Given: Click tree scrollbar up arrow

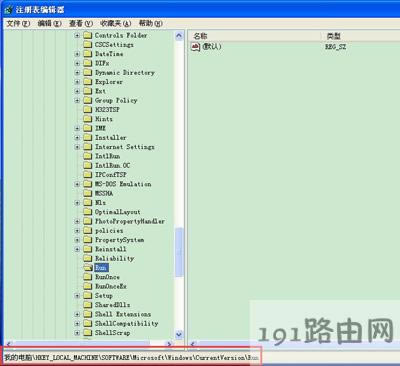Looking at the screenshot, I should [x=179, y=36].
